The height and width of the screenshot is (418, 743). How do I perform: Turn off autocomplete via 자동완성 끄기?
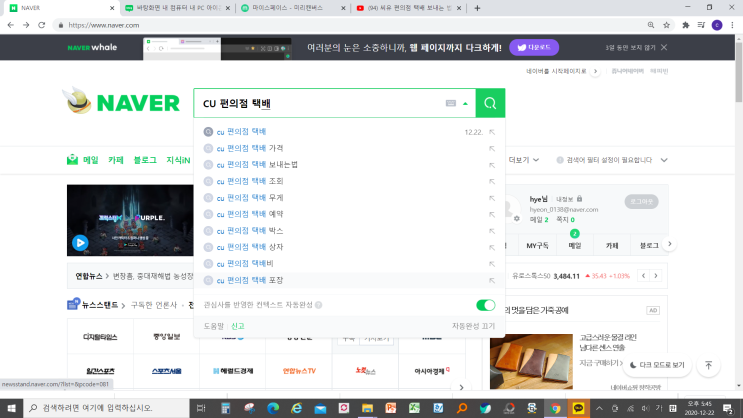click(473, 326)
